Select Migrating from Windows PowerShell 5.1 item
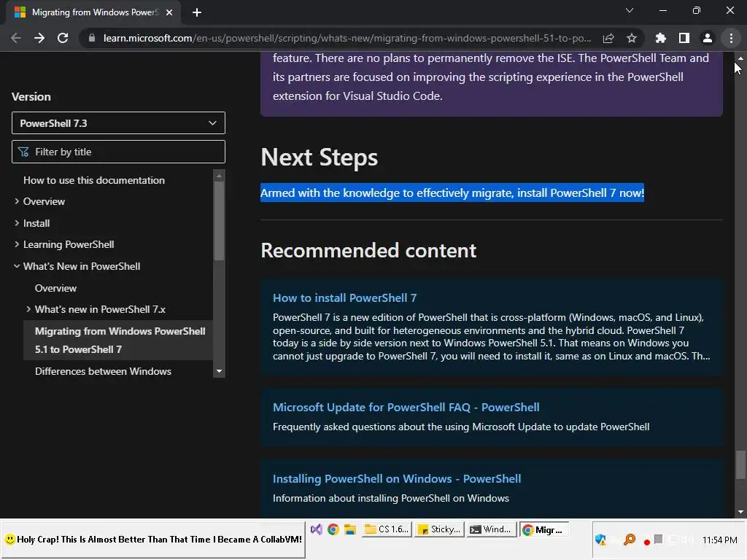Viewport: 747px width, 560px height. tap(117, 340)
